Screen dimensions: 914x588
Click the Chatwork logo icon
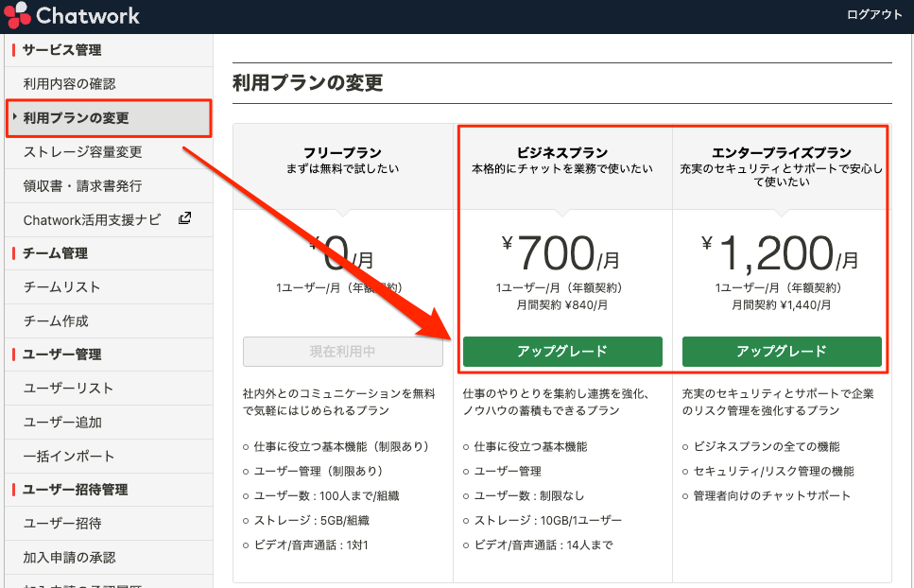pyautogui.click(x=17, y=15)
